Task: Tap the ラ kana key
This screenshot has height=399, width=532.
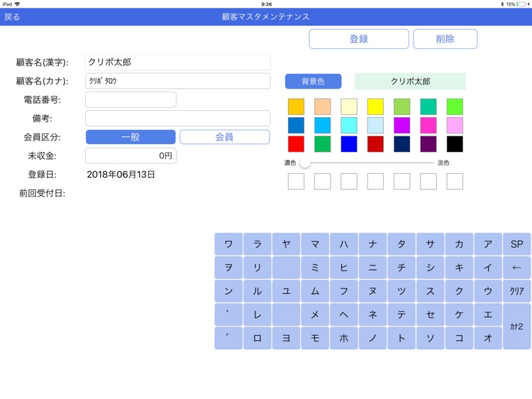Action: click(257, 244)
